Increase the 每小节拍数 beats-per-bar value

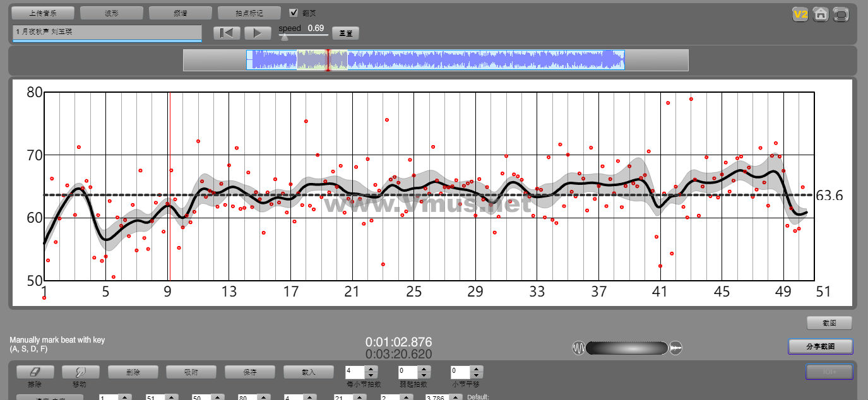click(371, 369)
